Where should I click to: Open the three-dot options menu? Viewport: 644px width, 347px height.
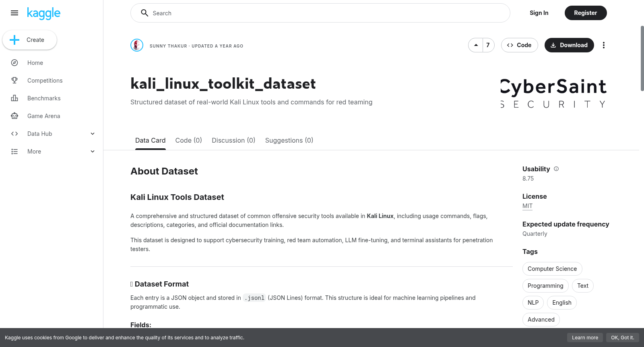pyautogui.click(x=603, y=45)
